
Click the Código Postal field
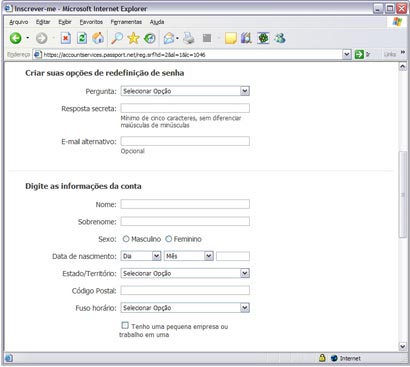pos(185,290)
